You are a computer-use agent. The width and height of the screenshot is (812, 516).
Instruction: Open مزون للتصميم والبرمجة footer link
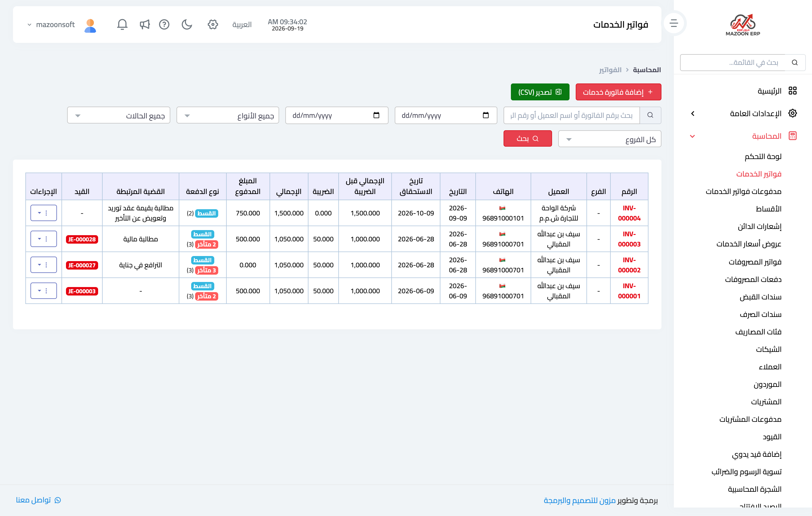coord(580,500)
